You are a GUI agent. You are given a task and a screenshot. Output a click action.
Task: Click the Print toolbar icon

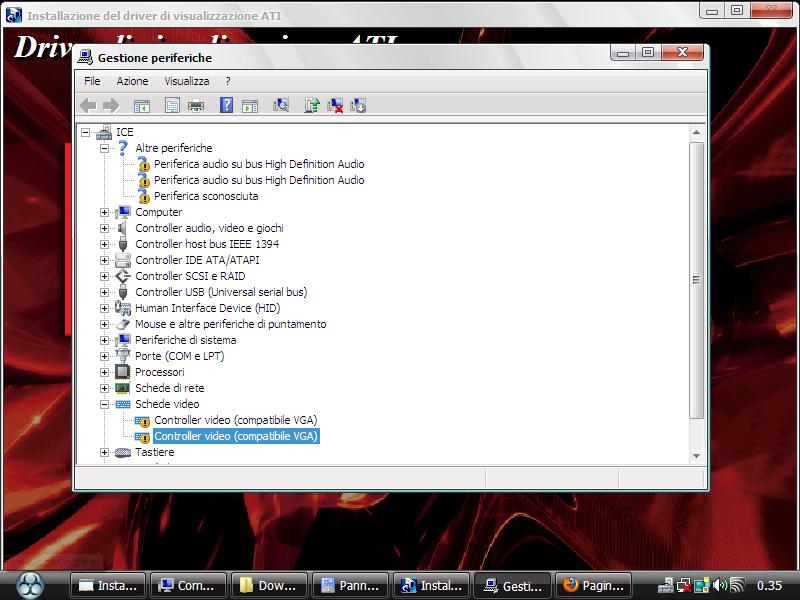[196, 106]
